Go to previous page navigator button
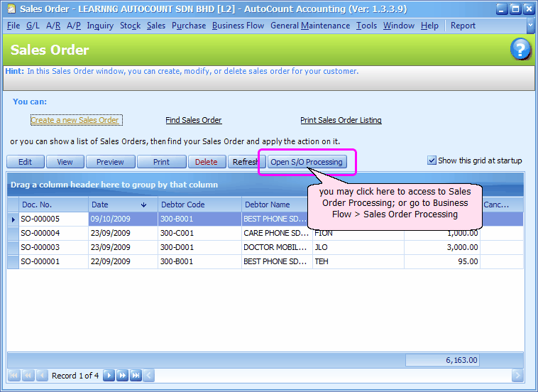Viewport: 538px width, 392px height. [x=28, y=376]
